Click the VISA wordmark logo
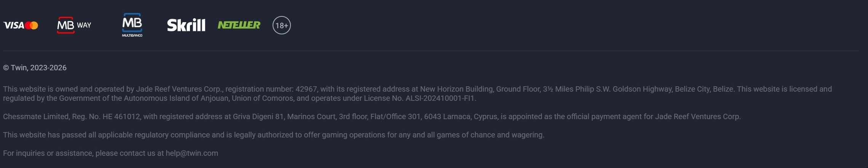 [x=14, y=26]
